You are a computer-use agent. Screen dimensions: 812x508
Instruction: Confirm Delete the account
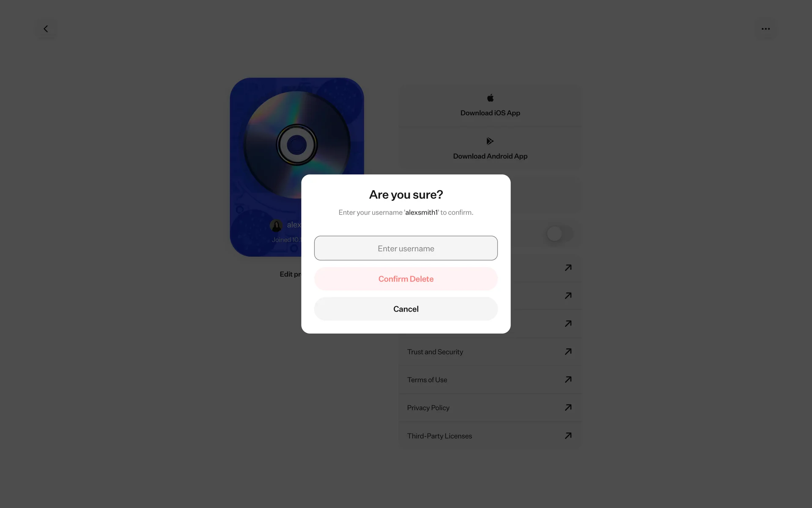pos(406,279)
